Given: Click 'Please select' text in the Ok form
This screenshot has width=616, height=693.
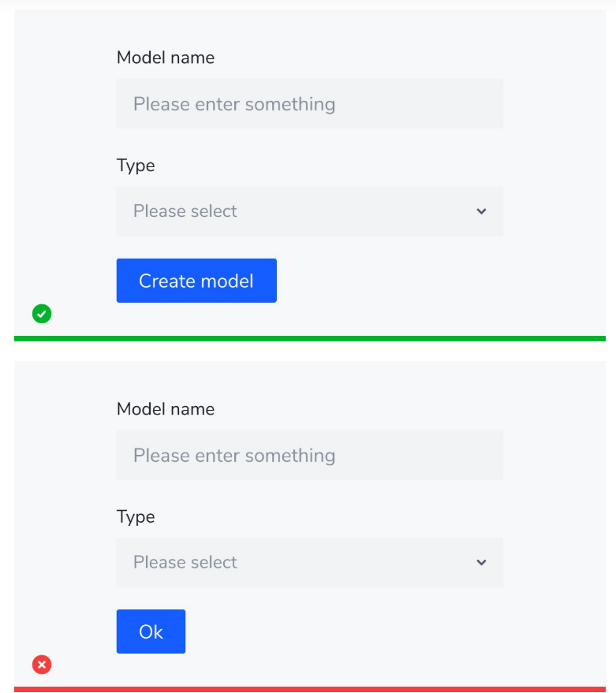Looking at the screenshot, I should click(185, 563).
